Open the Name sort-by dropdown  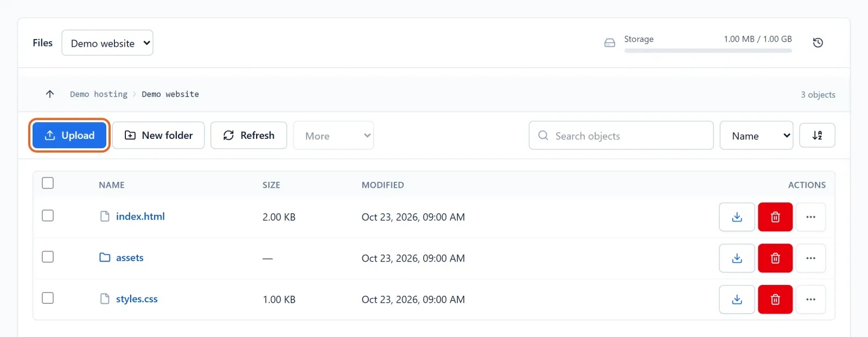pos(756,136)
